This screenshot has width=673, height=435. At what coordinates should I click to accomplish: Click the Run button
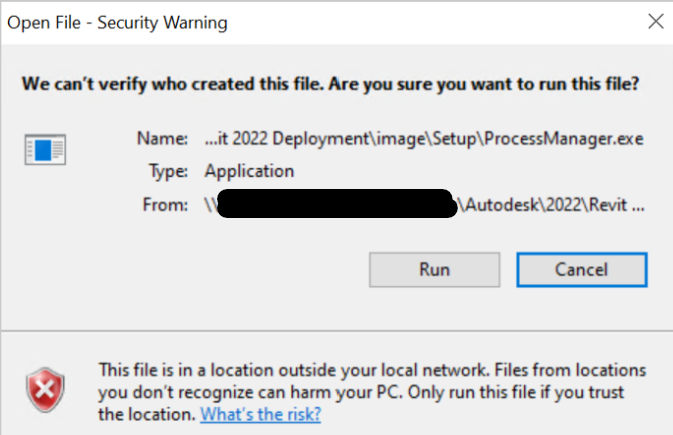434,269
